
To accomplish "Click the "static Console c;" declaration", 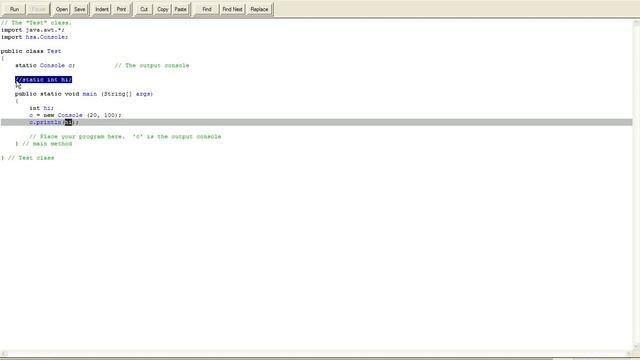I will click(45, 65).
